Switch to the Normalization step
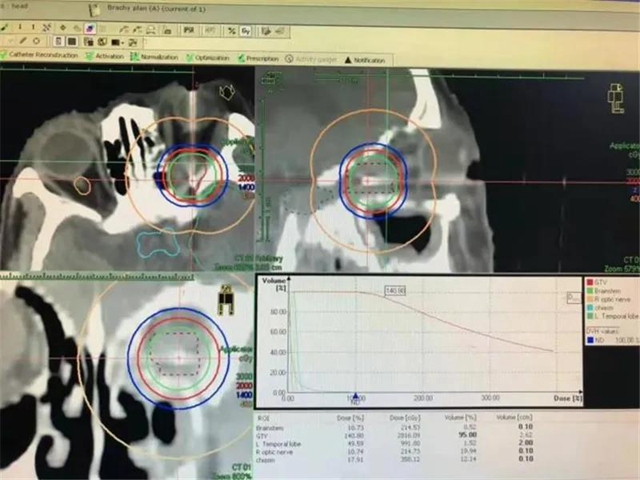640x480 pixels. (x=154, y=57)
